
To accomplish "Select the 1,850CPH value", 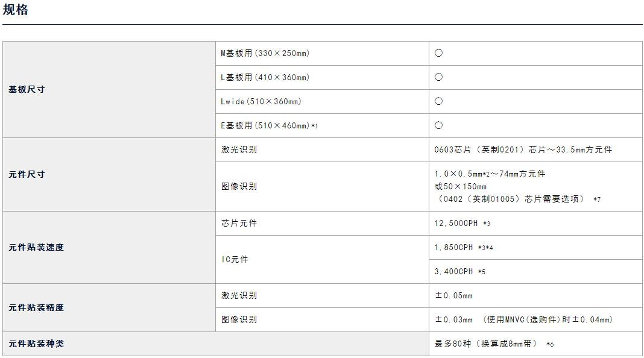I will tap(453, 247).
